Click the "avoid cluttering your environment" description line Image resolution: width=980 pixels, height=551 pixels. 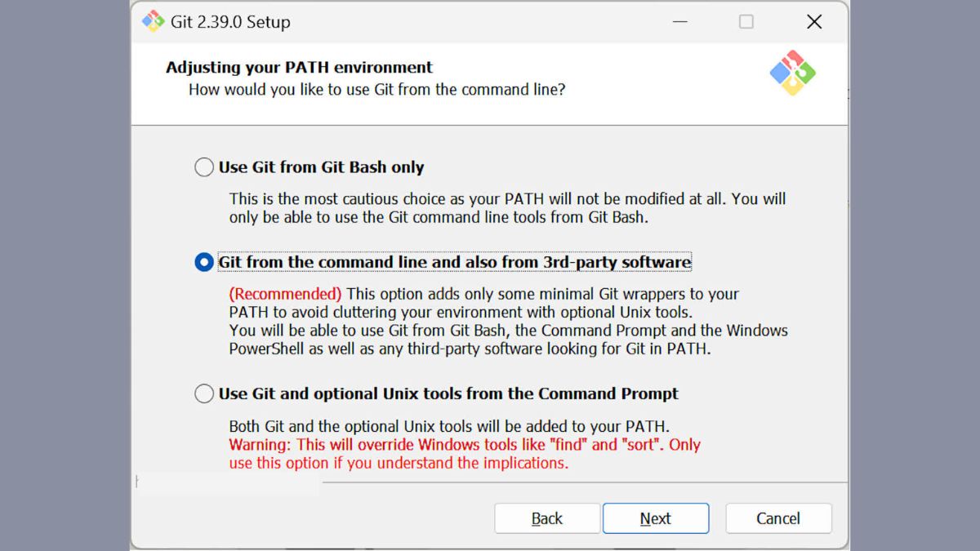[x=460, y=312]
